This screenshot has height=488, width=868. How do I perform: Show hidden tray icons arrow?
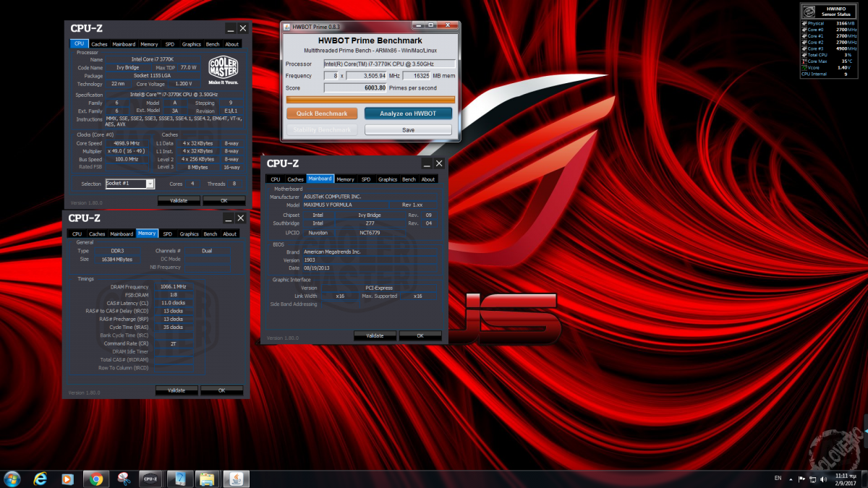point(791,479)
